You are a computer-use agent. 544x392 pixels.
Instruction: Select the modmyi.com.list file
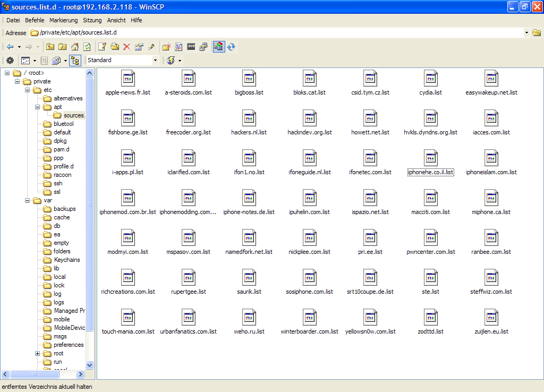[x=127, y=243]
